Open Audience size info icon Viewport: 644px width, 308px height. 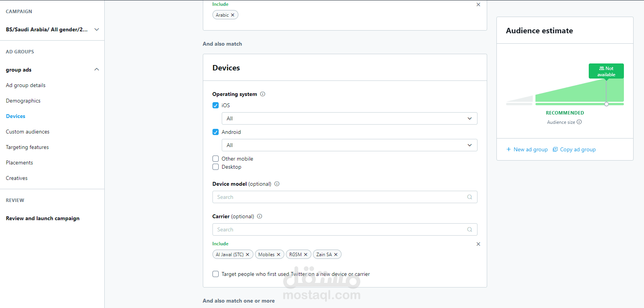coord(579,122)
